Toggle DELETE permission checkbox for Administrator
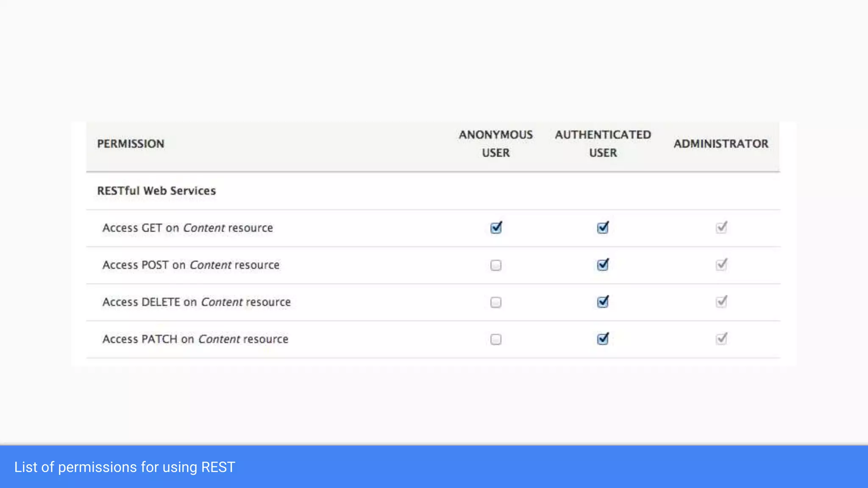868x488 pixels. (721, 302)
